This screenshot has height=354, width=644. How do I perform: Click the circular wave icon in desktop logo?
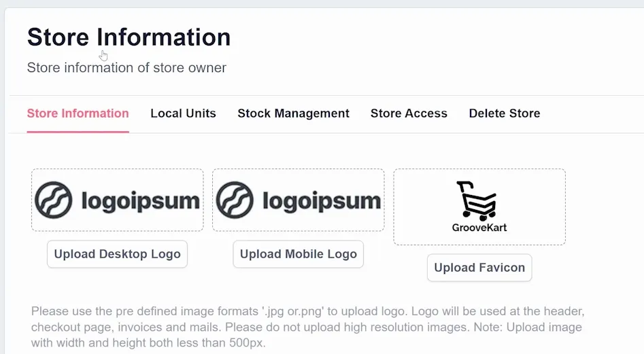click(x=54, y=200)
